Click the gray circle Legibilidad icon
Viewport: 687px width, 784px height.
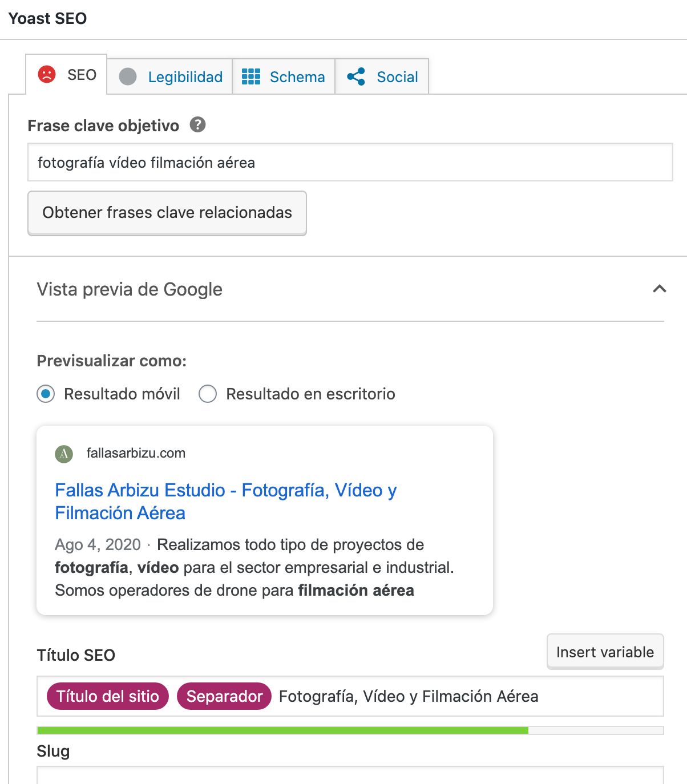128,76
